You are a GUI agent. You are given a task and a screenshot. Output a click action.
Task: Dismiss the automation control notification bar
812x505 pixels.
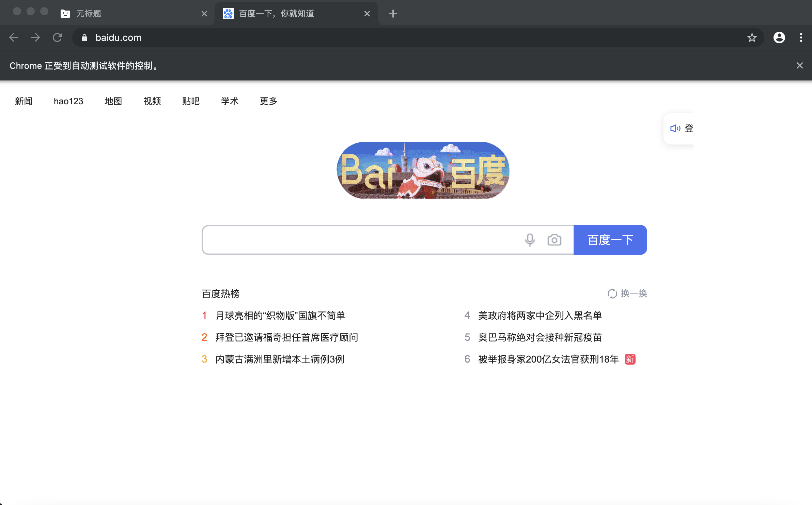click(x=799, y=65)
